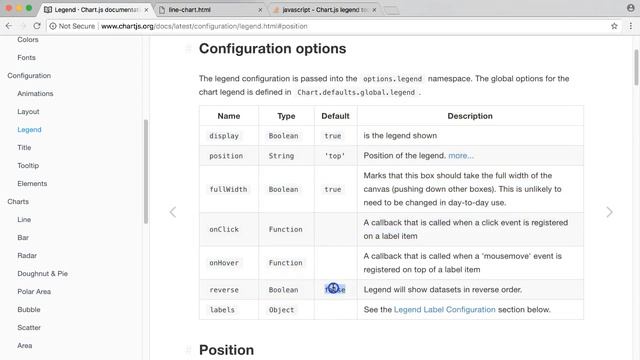The height and width of the screenshot is (360, 640).
Task: Click 'Object' type in labels row
Action: point(281,309)
